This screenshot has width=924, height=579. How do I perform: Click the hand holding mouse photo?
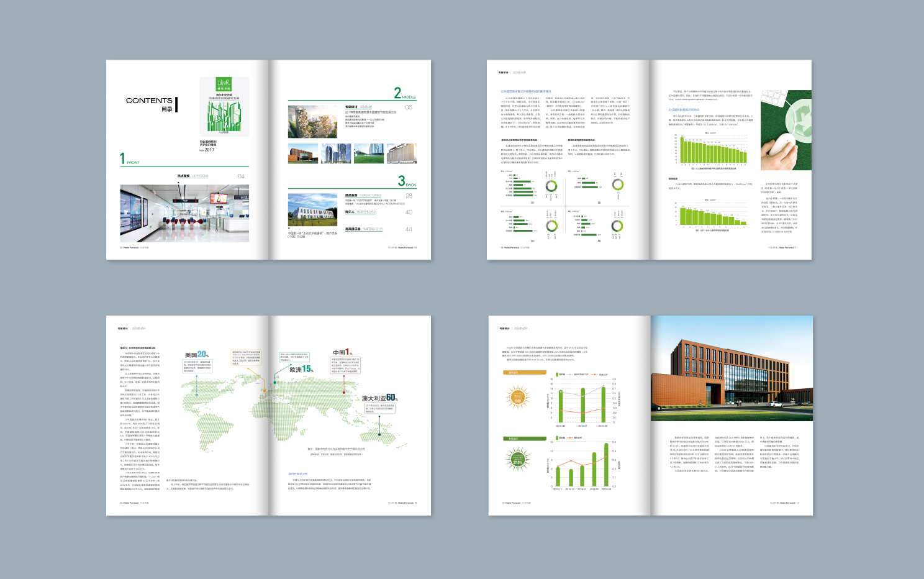(786, 130)
